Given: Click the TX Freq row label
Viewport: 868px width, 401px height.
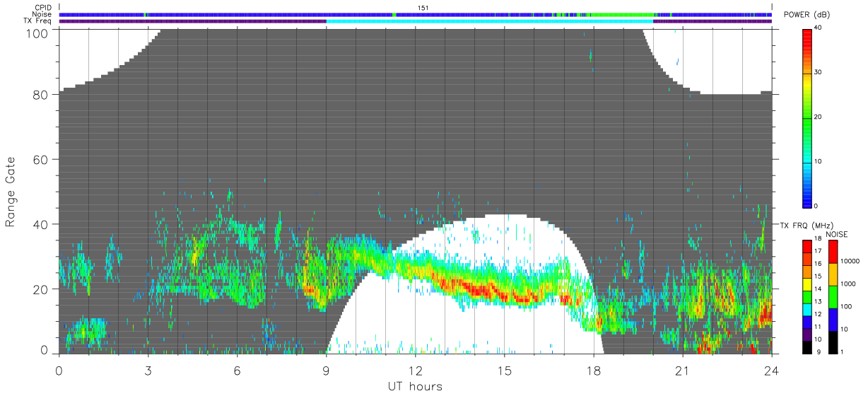Looking at the screenshot, I should point(37,21).
